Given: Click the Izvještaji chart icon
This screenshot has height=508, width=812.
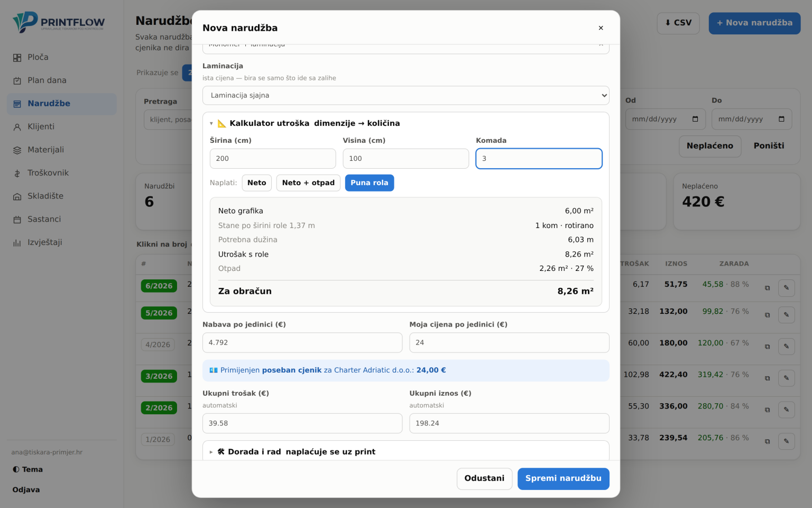Looking at the screenshot, I should point(17,243).
